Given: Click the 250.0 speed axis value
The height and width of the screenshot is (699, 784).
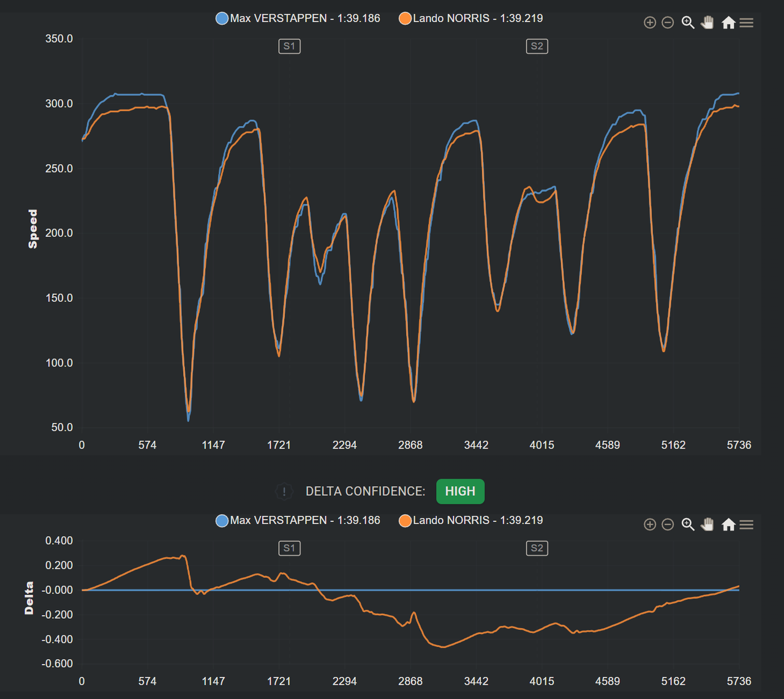Looking at the screenshot, I should (x=59, y=168).
